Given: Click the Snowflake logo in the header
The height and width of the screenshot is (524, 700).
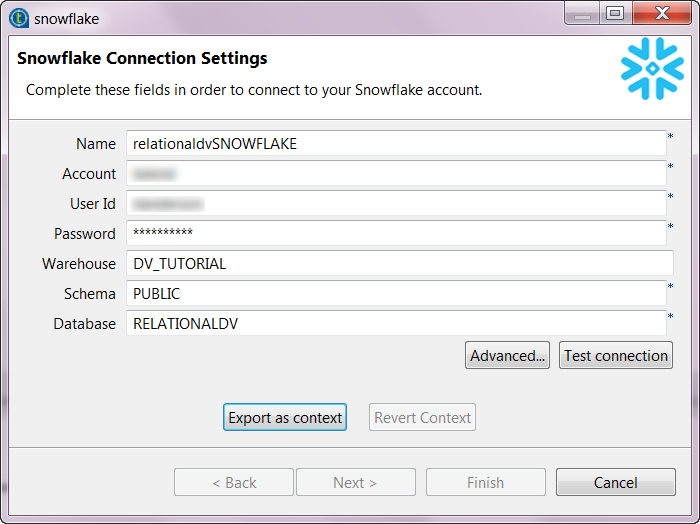Looking at the screenshot, I should click(652, 68).
